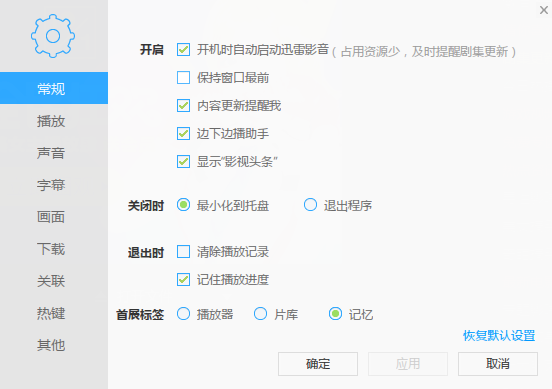Screen dimensions: 552x389
Task: Enable 保持窗口最前 checkbox
Action: pos(183,77)
